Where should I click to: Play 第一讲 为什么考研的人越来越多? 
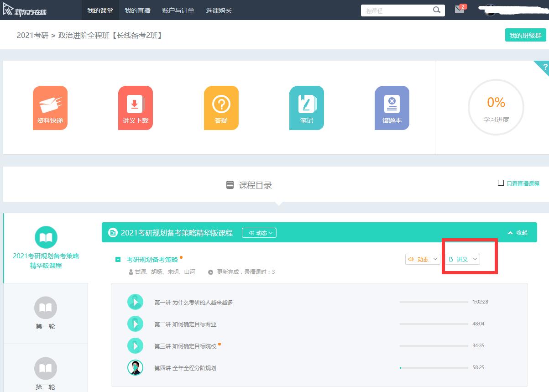(x=135, y=302)
